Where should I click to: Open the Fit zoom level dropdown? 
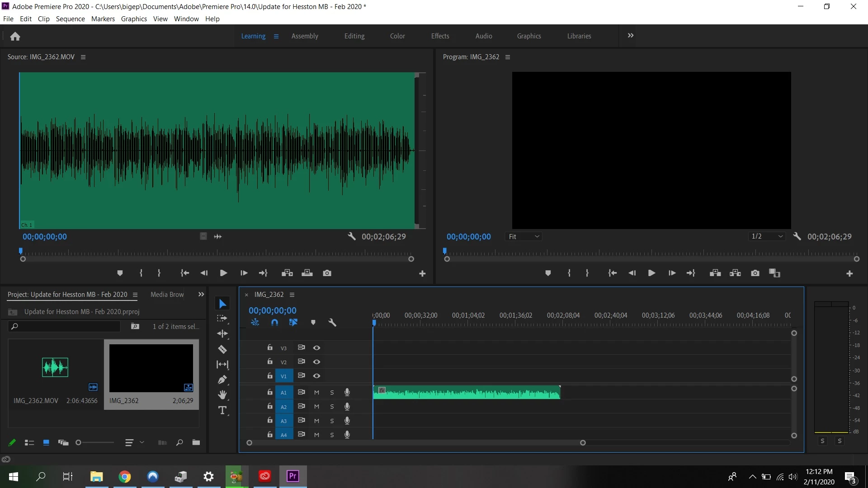pos(524,237)
